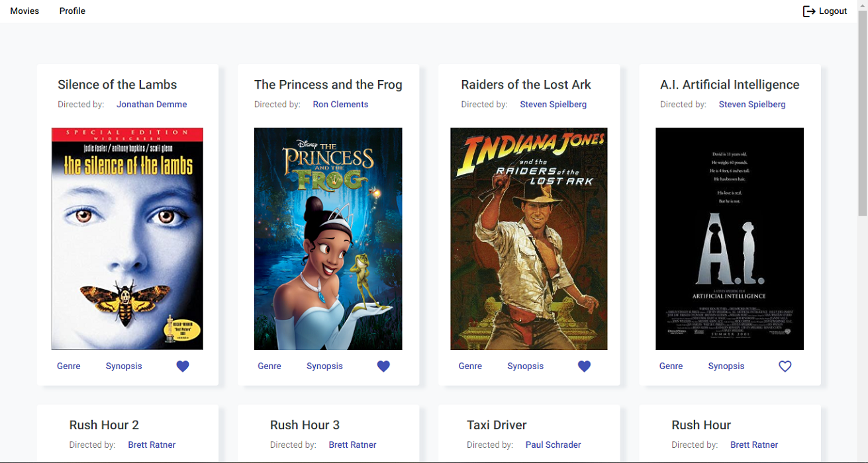Open Genre for Silence of the Lambs

coord(69,366)
